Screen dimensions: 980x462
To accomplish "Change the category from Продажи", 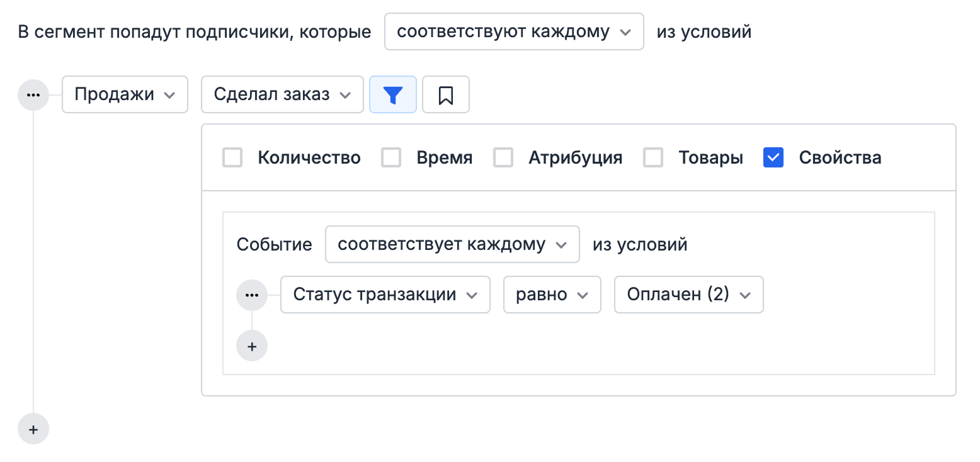I will pyautogui.click(x=124, y=94).
